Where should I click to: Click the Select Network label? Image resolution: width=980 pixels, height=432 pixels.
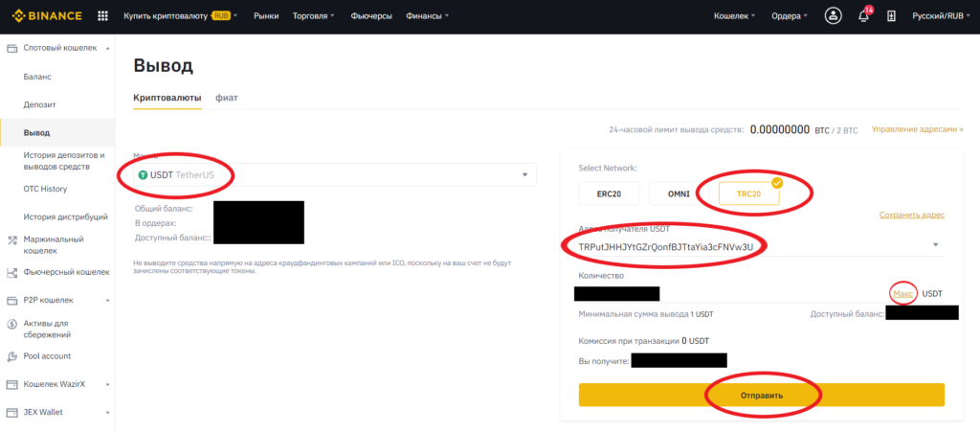608,169
